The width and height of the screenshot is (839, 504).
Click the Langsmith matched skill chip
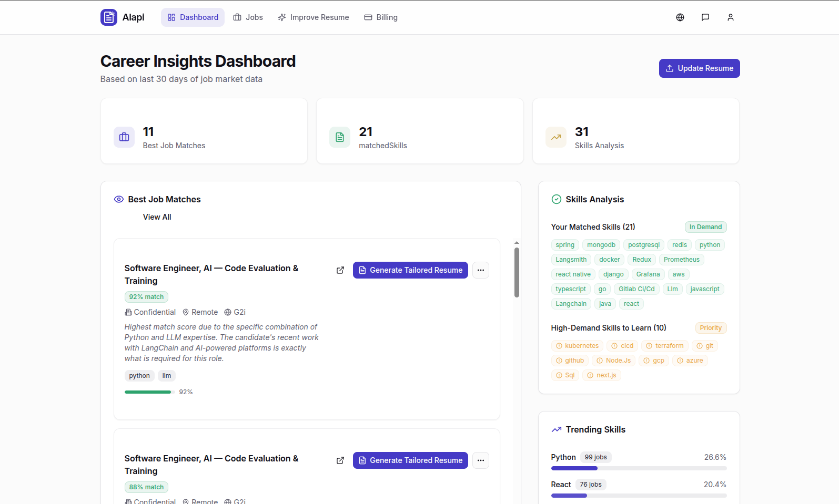pos(571,260)
